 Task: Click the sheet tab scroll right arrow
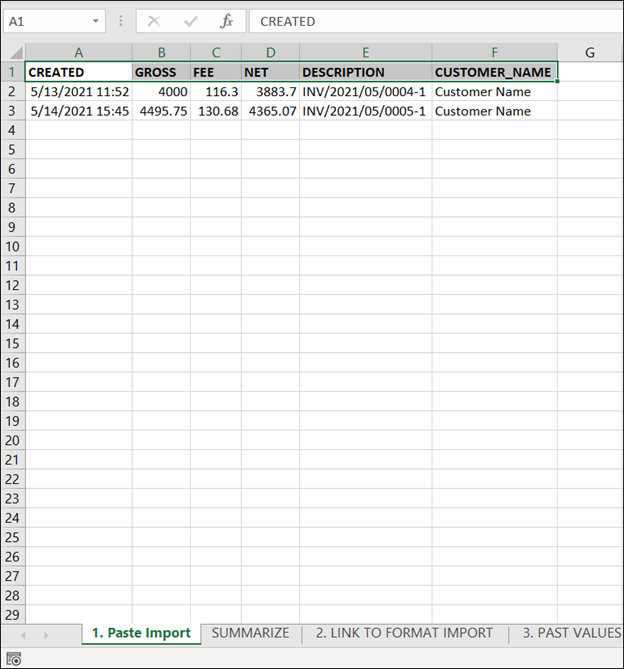[46, 635]
